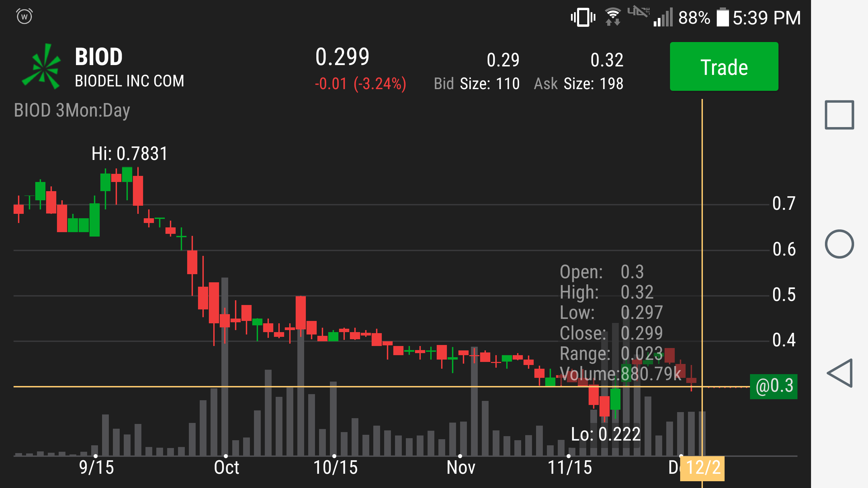Tap the Oct marker on the date axis
The height and width of the screenshot is (488, 868).
pyautogui.click(x=226, y=467)
